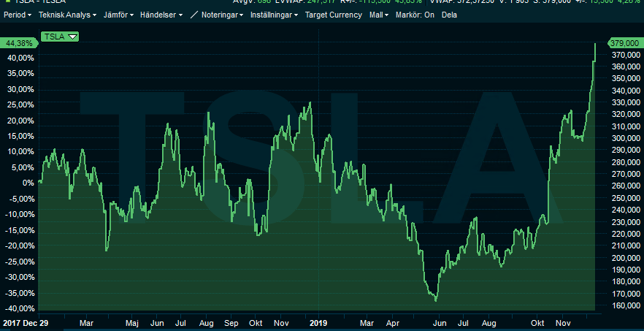Image resolution: width=644 pixels, height=331 pixels.
Task: Click the 160,000 price axis value
Action: 626,305
